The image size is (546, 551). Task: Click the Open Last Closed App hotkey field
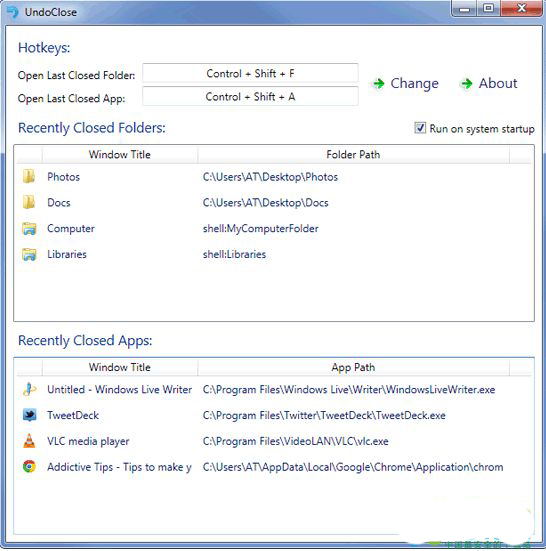point(250,97)
